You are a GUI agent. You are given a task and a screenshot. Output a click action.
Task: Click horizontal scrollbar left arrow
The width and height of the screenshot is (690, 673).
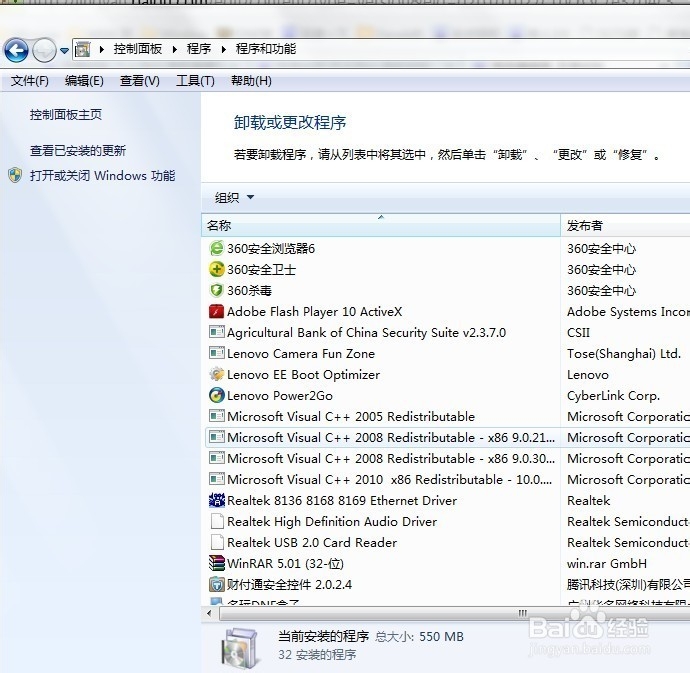(x=209, y=614)
